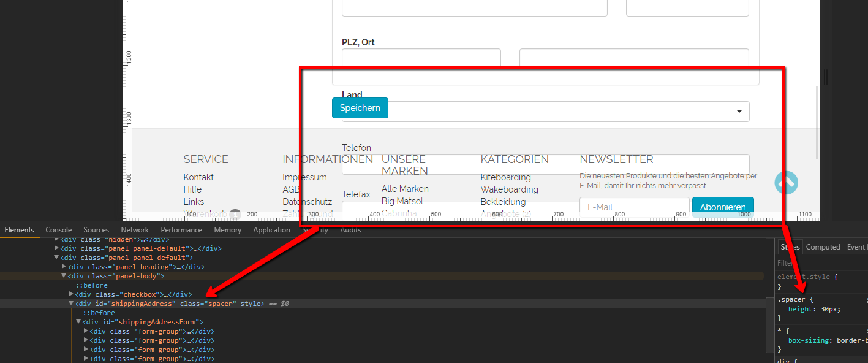
Task: Switch to the Sources tab
Action: [96, 230]
